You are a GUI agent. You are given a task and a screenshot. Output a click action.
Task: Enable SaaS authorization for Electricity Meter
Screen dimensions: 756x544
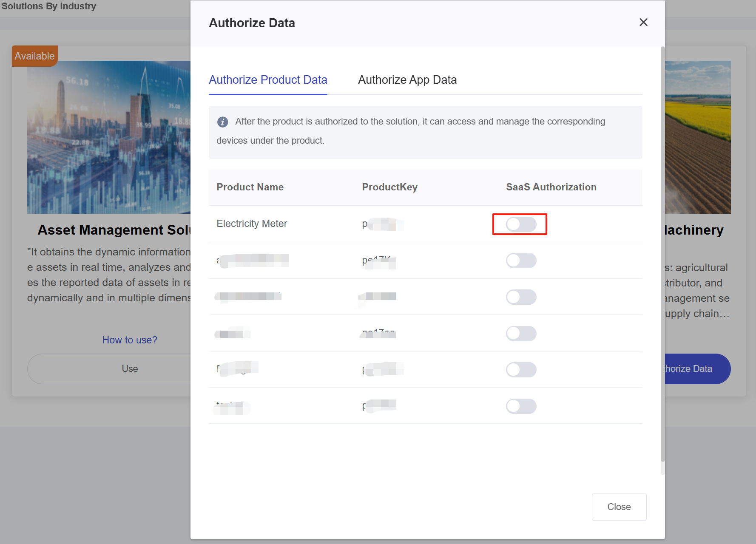(521, 224)
